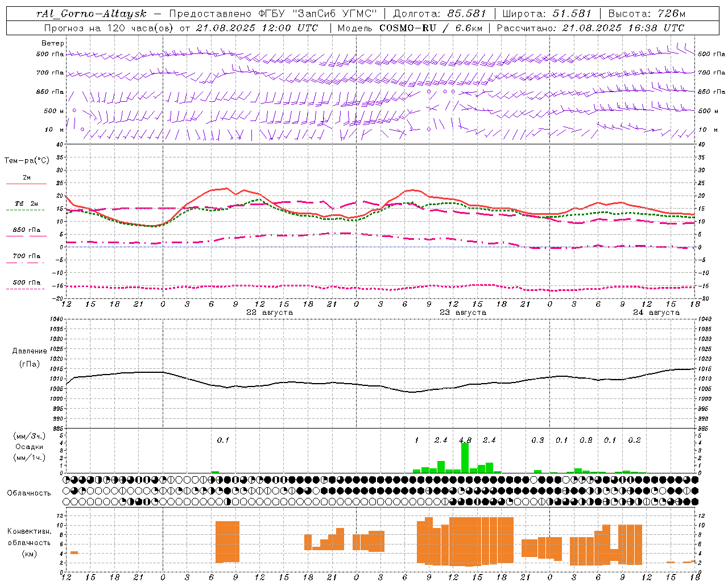Click the model label COSMO-RU / 6.6км

coord(431,28)
